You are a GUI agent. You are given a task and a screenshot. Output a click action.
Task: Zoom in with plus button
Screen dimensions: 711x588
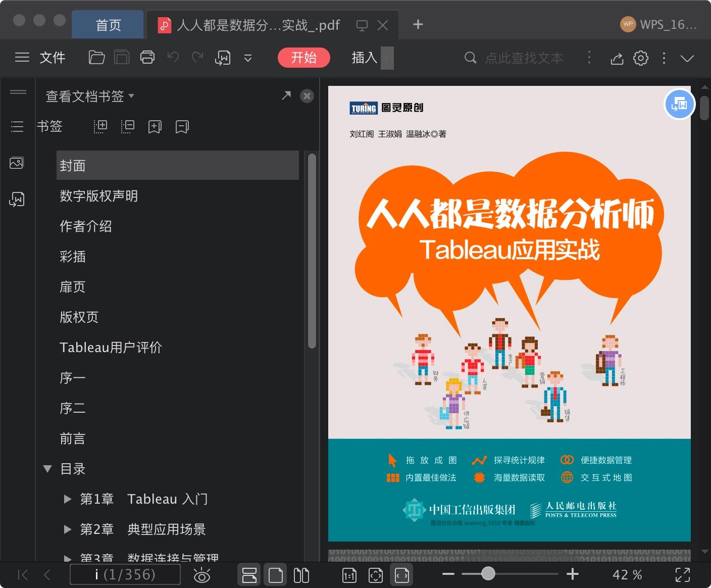[x=573, y=574]
